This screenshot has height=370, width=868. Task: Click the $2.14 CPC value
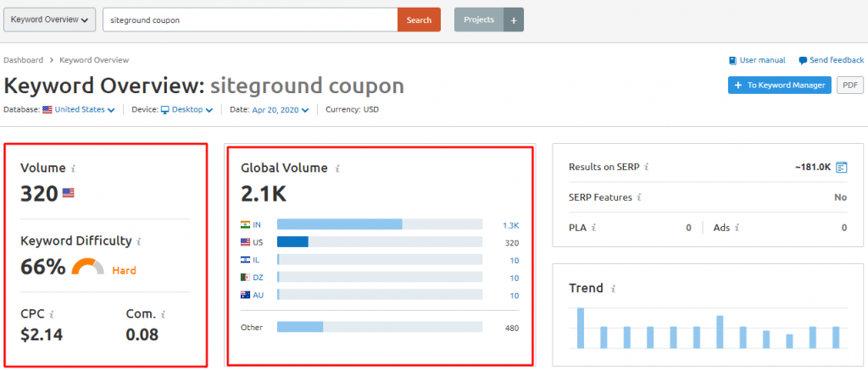pos(42,334)
